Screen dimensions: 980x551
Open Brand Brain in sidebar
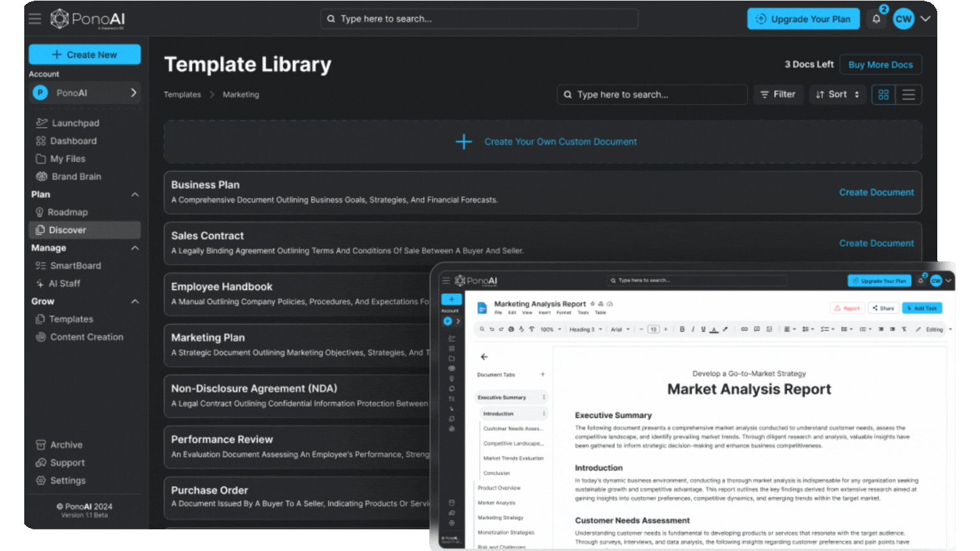pos(76,177)
